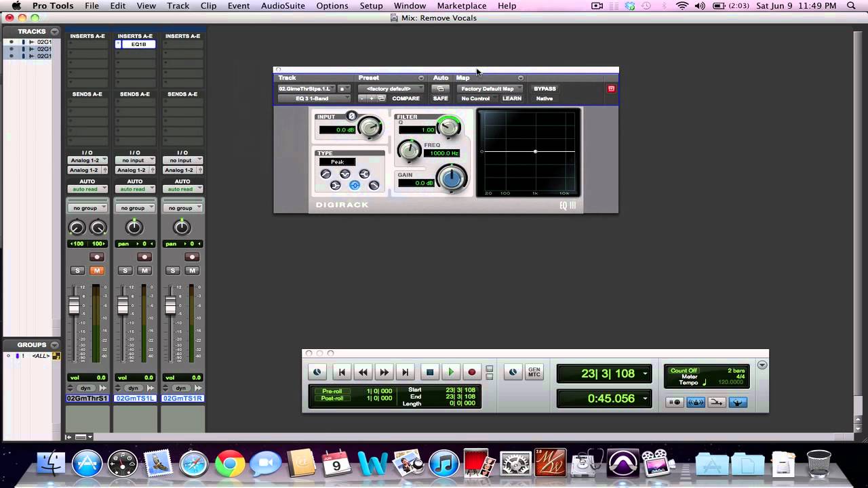The width and height of the screenshot is (868, 488).
Task: Click the red target button in plugin header
Action: tap(611, 89)
